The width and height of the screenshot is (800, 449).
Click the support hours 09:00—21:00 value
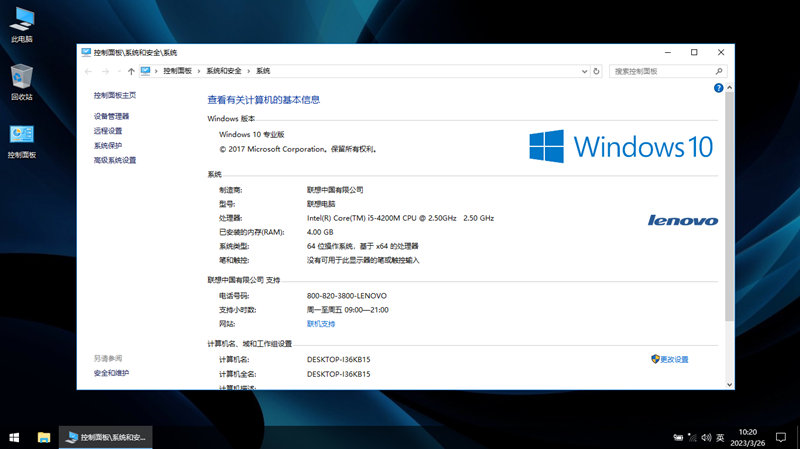[347, 310]
